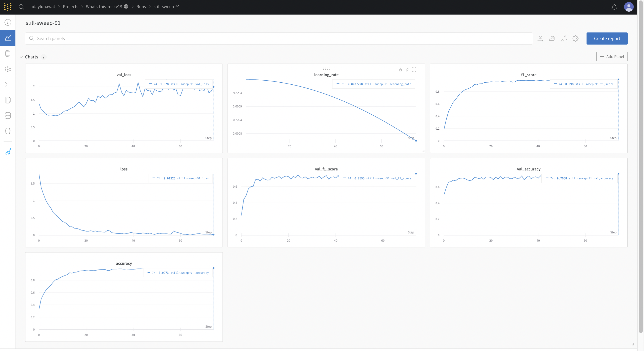Open Whats-this-rockv19 project breadcrumb
Viewport: 644px width, 351px height.
104,6
